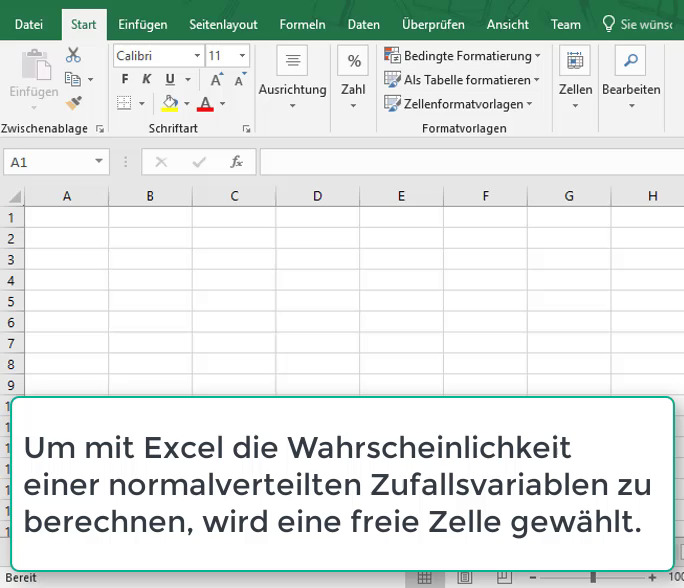Click the zoom out minus button
This screenshot has height=588, width=684.
click(x=533, y=578)
